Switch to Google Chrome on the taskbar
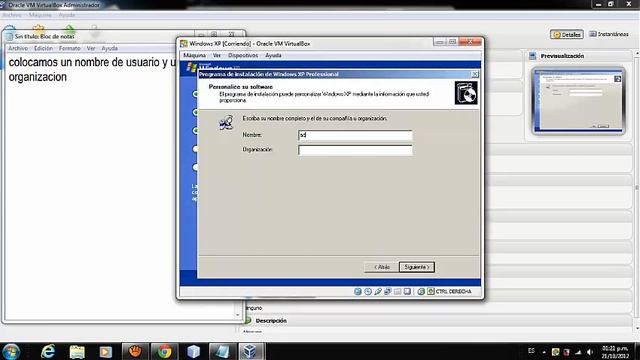This screenshot has width=640, height=360. tap(164, 351)
